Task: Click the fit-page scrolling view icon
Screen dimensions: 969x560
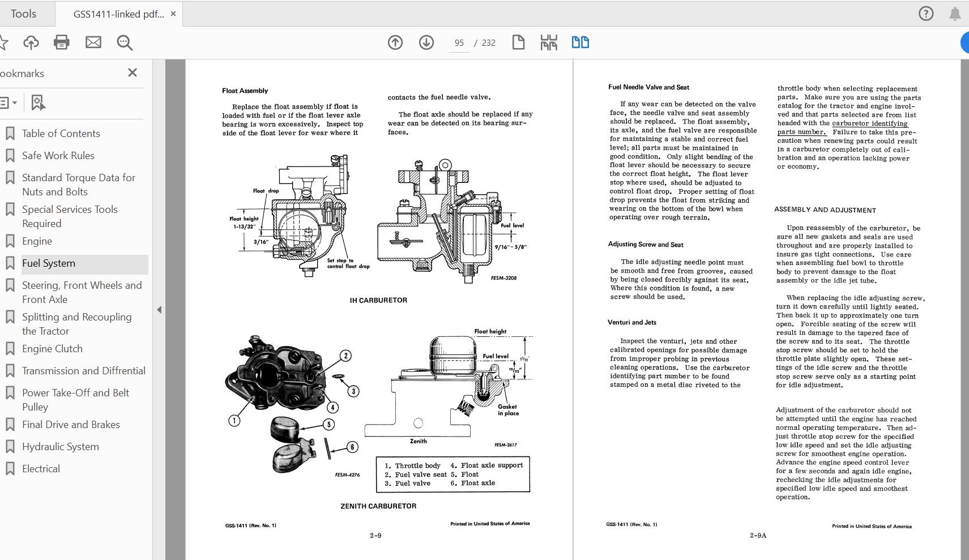Action: pos(549,42)
